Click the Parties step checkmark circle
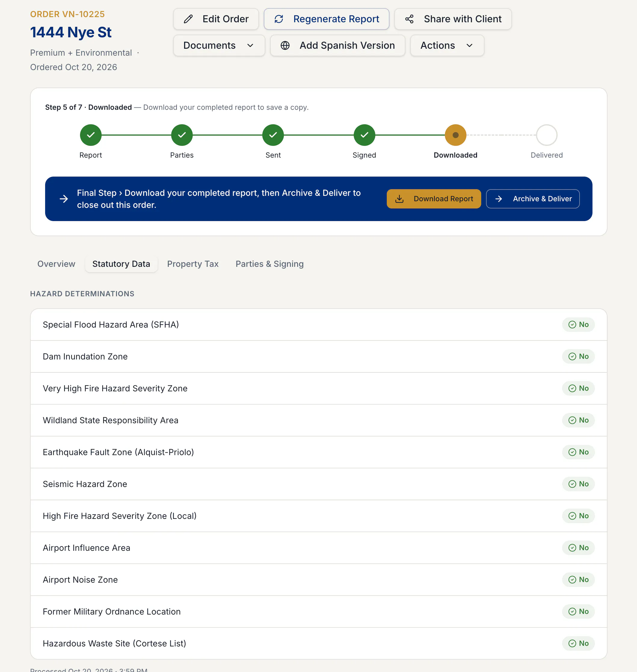The width and height of the screenshot is (637, 672). tap(182, 135)
